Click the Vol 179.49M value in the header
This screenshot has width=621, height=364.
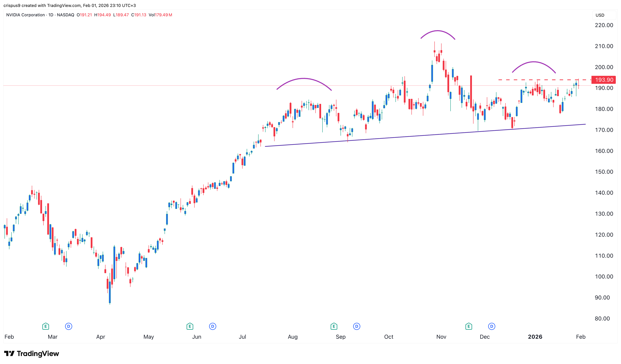click(x=163, y=15)
